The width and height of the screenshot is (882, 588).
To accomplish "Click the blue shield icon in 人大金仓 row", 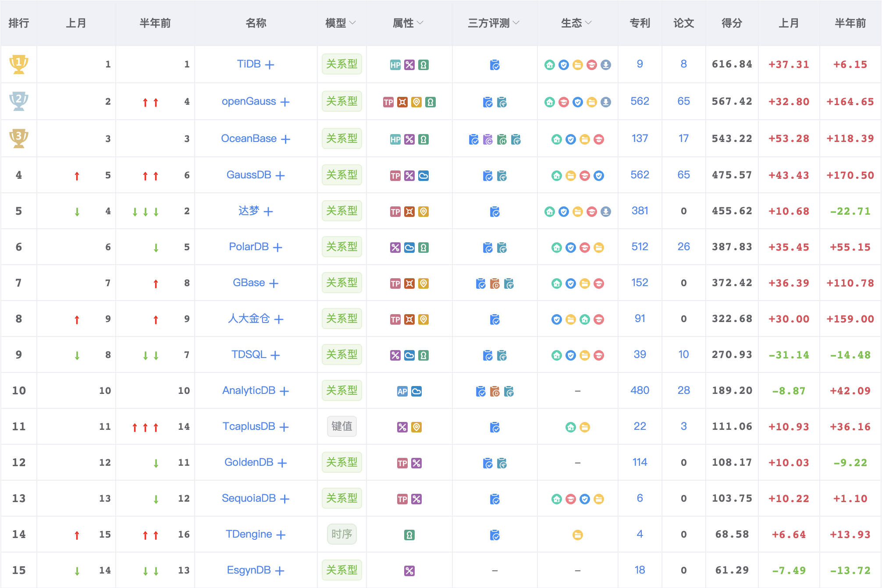I will (x=557, y=319).
